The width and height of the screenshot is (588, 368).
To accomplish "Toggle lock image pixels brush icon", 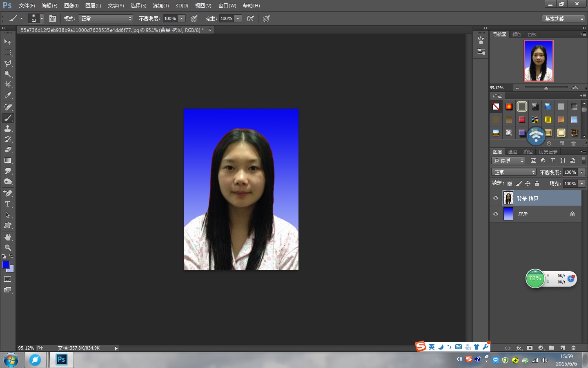I will click(x=519, y=184).
